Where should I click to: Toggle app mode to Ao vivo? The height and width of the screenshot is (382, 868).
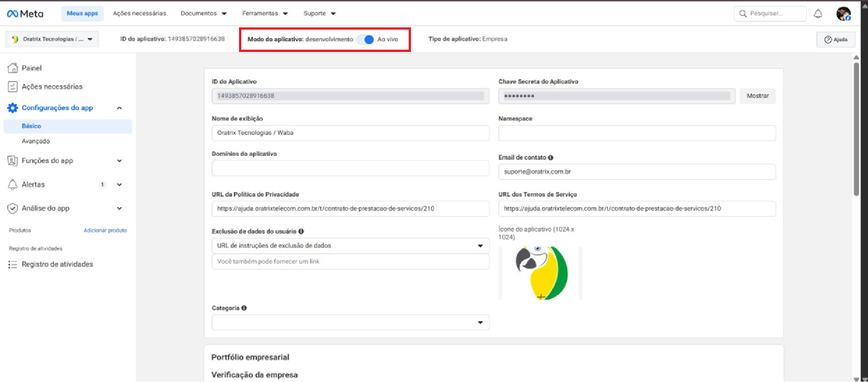coord(365,40)
